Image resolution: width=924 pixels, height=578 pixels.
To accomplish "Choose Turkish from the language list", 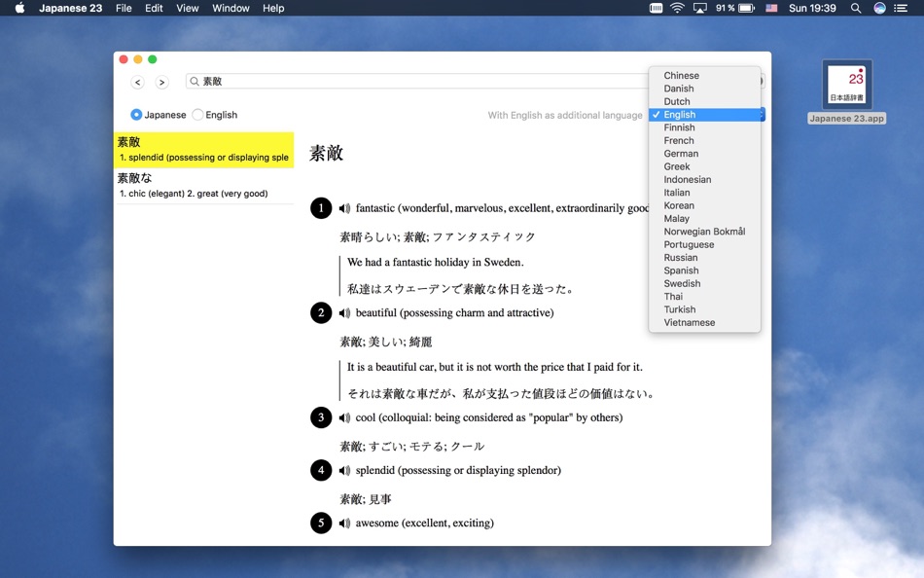I will (x=705, y=309).
